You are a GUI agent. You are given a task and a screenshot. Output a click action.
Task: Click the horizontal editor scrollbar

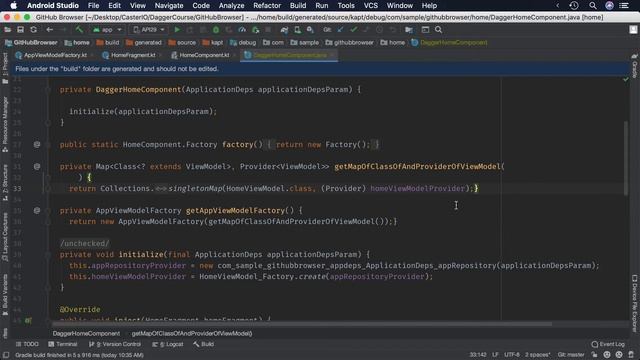tap(302, 324)
